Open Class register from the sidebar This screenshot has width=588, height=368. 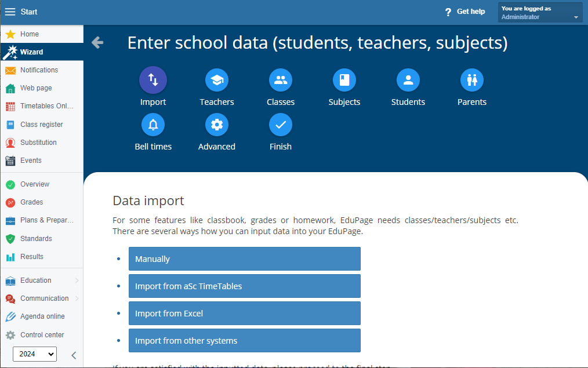point(42,125)
